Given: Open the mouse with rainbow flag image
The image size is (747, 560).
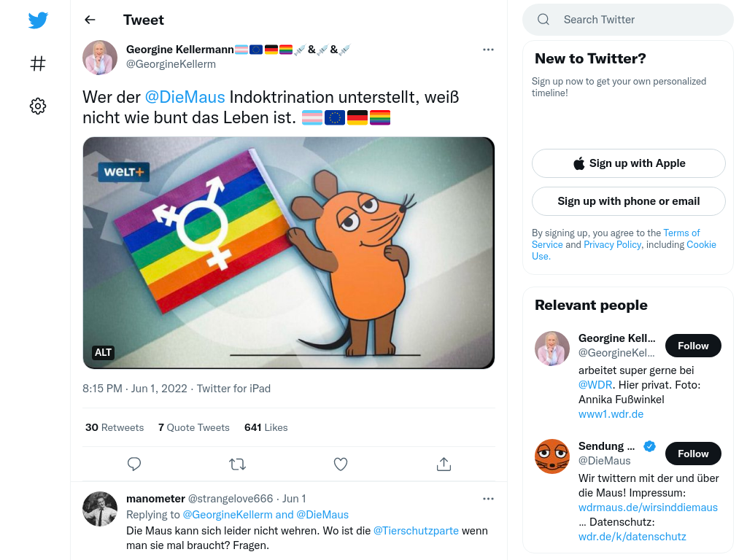Looking at the screenshot, I should point(289,252).
